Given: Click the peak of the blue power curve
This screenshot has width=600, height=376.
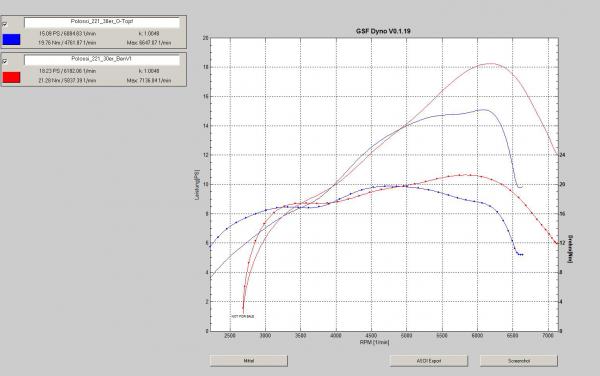Looking at the screenshot, I should (x=484, y=109).
